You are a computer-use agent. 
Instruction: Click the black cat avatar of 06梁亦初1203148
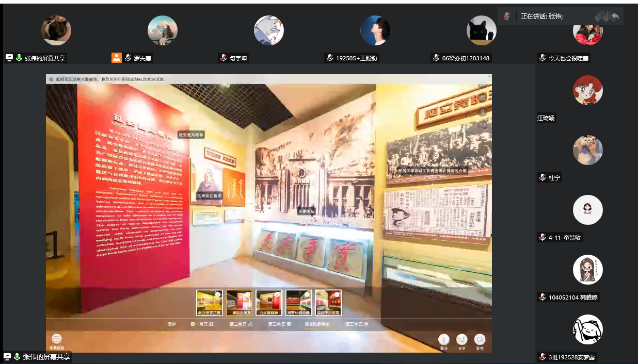(x=481, y=30)
